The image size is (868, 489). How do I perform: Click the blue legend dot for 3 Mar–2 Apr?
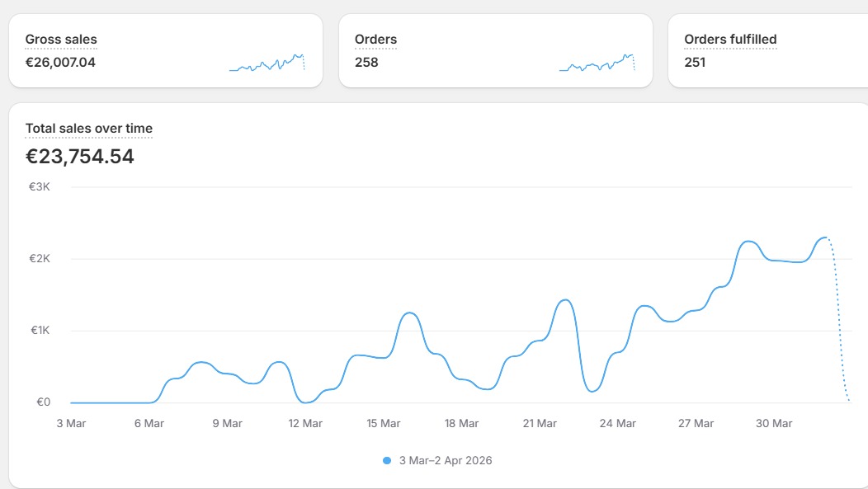(387, 460)
